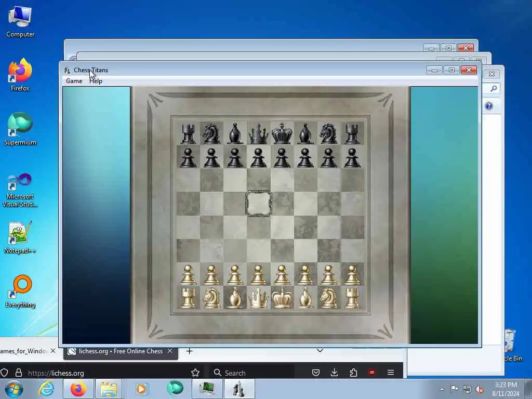Expand the list-all-tabs chevron in Firefox
Screen dimensions: 532x399
(x=320, y=351)
